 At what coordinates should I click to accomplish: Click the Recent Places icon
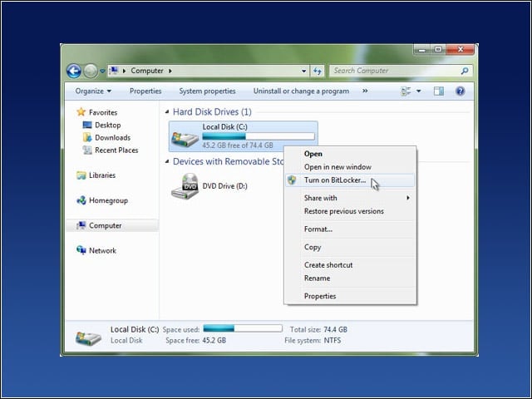pos(87,150)
